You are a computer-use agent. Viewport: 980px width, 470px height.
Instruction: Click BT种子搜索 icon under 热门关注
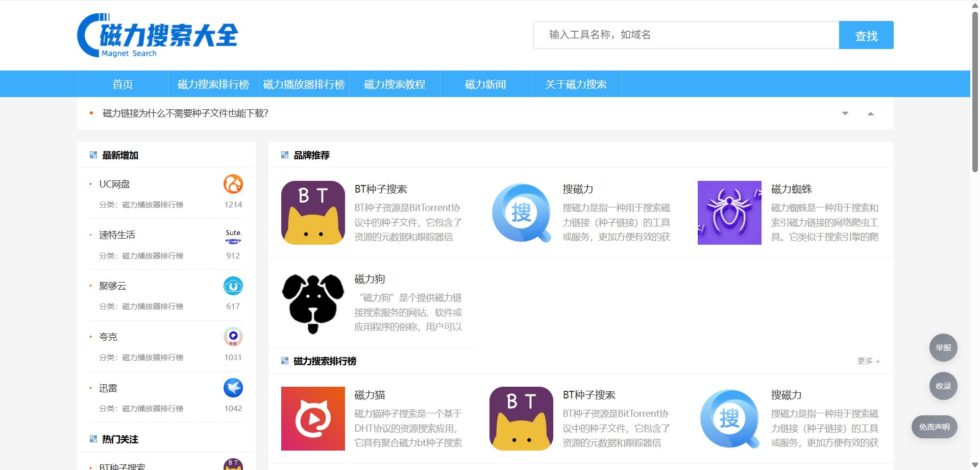click(x=233, y=464)
